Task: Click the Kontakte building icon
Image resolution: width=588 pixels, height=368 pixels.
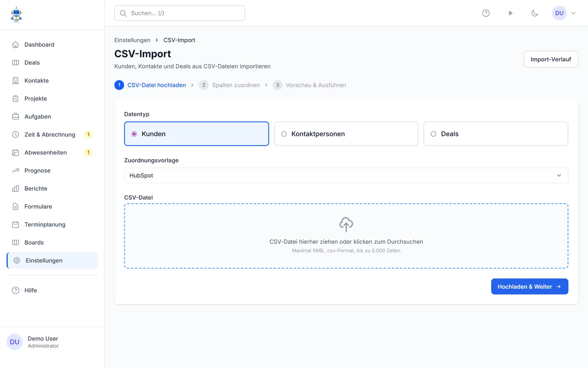Action: click(15, 81)
